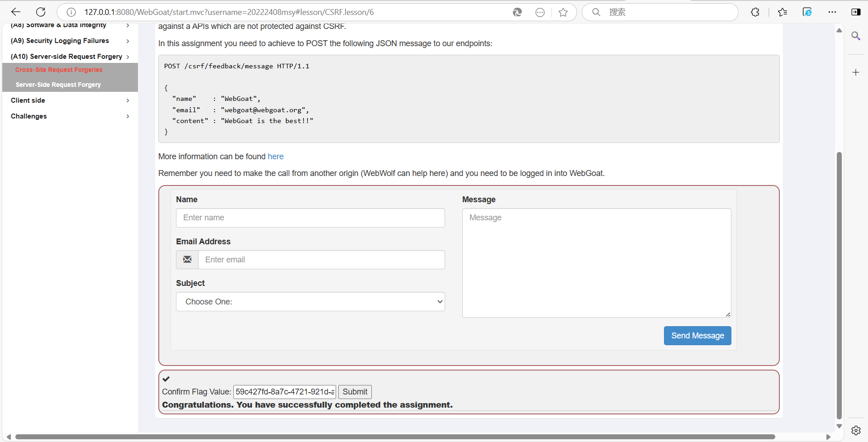Click the Message textarea resize handle
This screenshot has width=868, height=442.
tap(728, 314)
